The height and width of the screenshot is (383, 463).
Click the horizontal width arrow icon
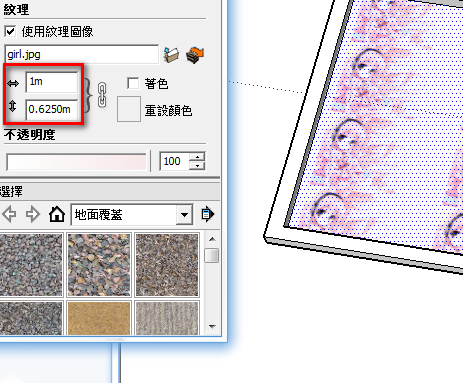[x=13, y=83]
